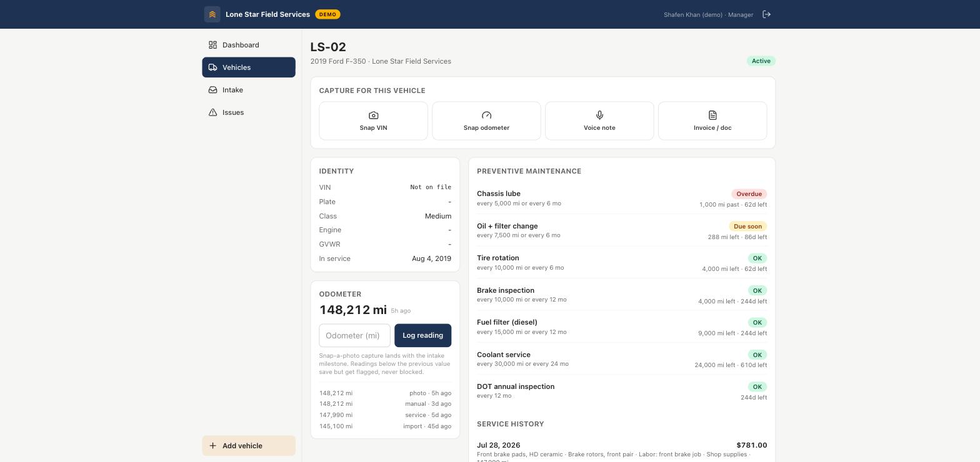
Task: Select Vehicles in the sidebar
Action: (x=249, y=67)
